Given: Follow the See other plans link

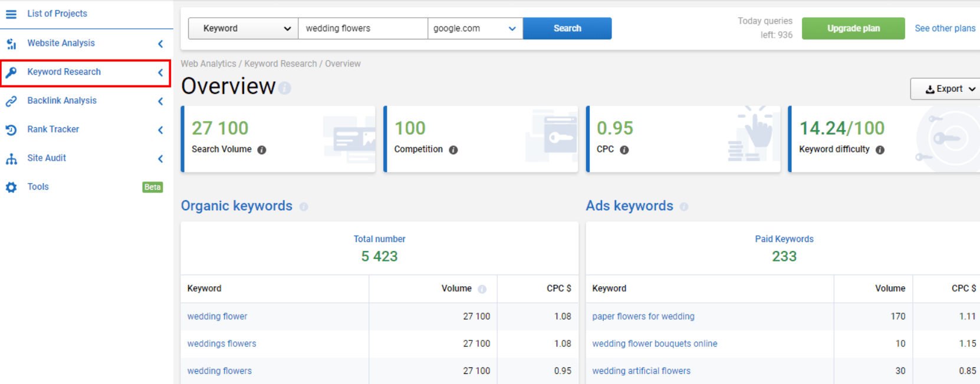Looking at the screenshot, I should [945, 28].
